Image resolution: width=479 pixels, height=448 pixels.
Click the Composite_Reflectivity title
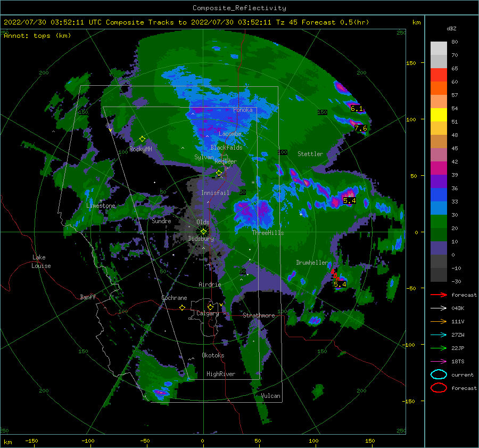[x=239, y=8]
